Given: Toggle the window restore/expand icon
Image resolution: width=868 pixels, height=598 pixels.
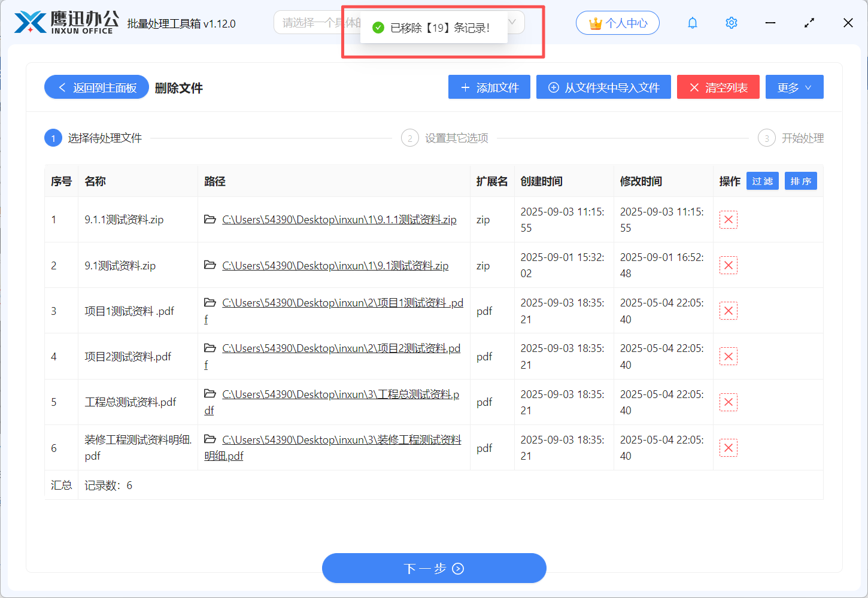Looking at the screenshot, I should (809, 23).
